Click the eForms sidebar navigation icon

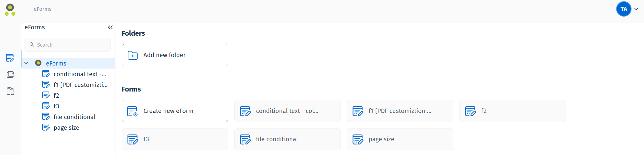pos(10,58)
